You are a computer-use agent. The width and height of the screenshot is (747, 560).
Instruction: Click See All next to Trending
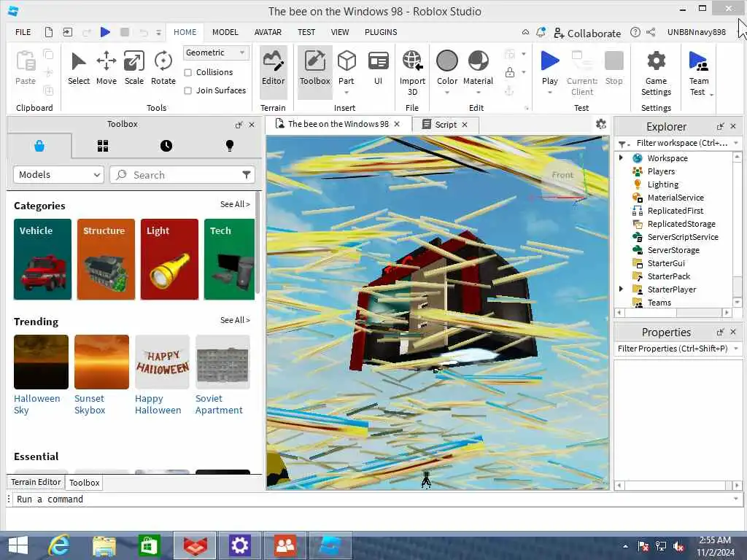coord(235,320)
